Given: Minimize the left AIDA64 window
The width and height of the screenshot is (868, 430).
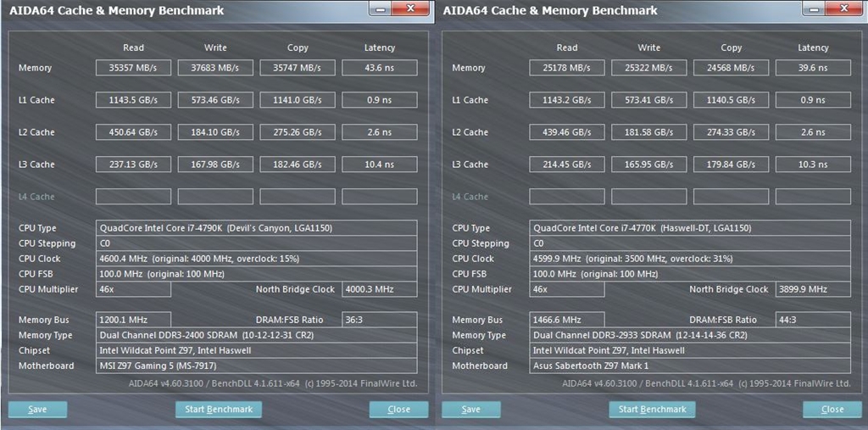Looking at the screenshot, I should (x=379, y=8).
